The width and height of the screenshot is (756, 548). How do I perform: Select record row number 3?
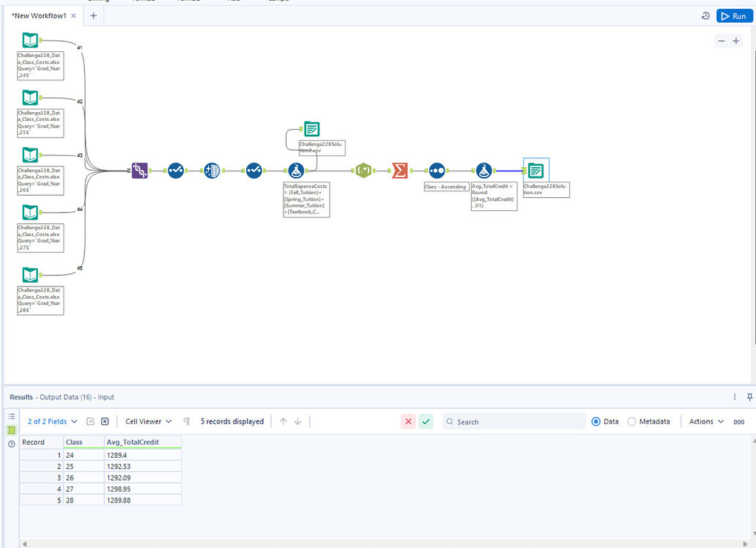(x=42, y=478)
